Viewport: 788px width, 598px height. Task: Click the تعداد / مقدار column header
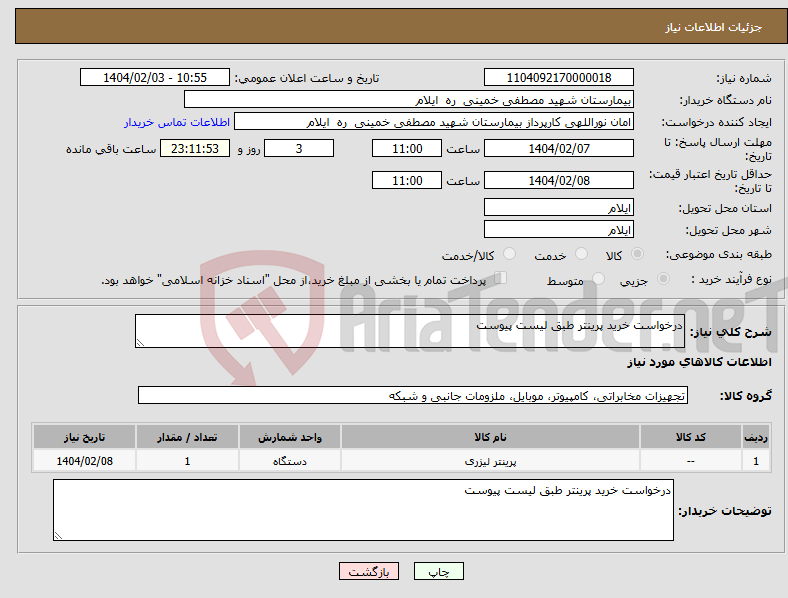point(187,437)
